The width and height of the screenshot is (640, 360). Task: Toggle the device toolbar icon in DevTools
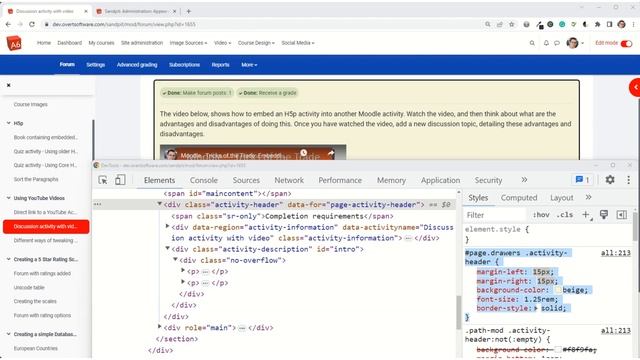(x=120, y=180)
